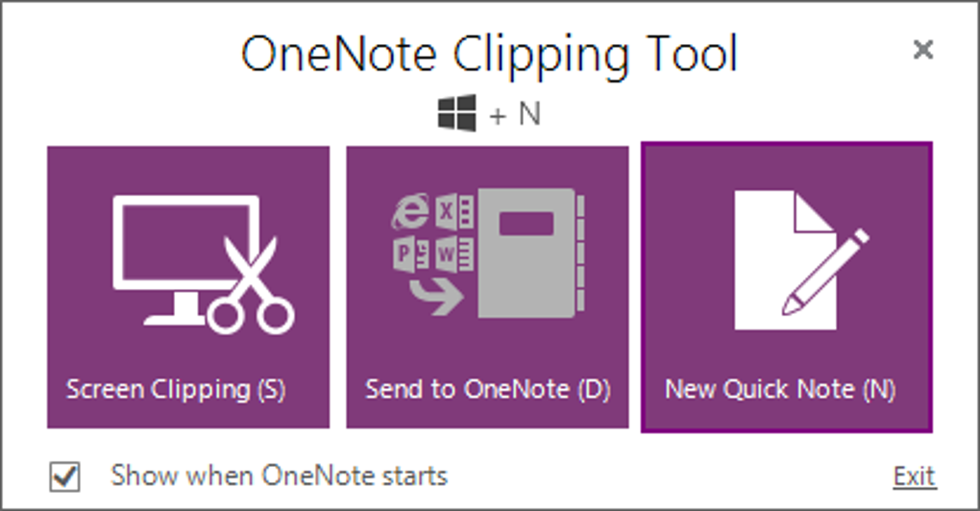Choose the Send to OneNote (D) label
Image resolution: width=980 pixels, height=511 pixels.
(x=487, y=390)
